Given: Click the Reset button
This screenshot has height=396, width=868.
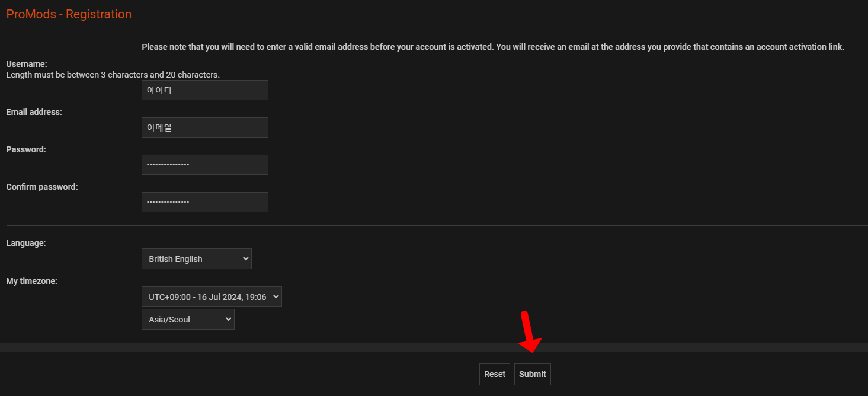Looking at the screenshot, I should pos(494,374).
